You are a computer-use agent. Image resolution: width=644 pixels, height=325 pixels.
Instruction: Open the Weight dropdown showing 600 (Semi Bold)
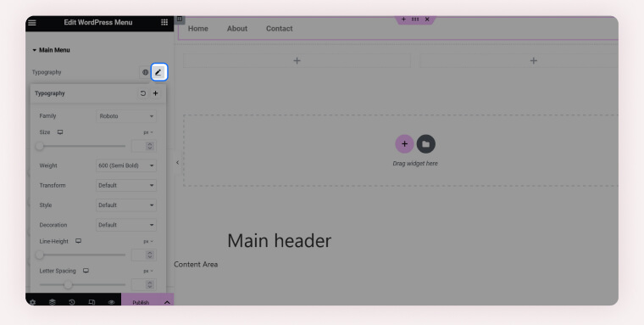[x=126, y=165]
